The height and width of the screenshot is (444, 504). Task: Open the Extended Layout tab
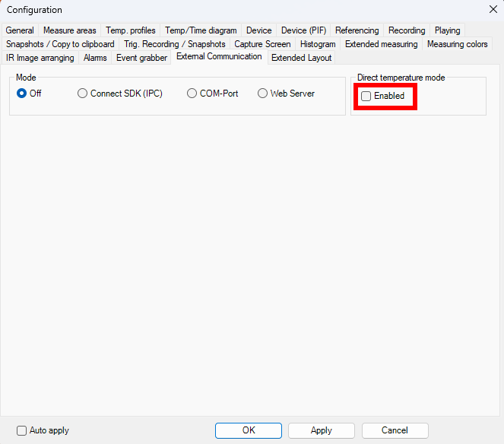pyautogui.click(x=302, y=58)
